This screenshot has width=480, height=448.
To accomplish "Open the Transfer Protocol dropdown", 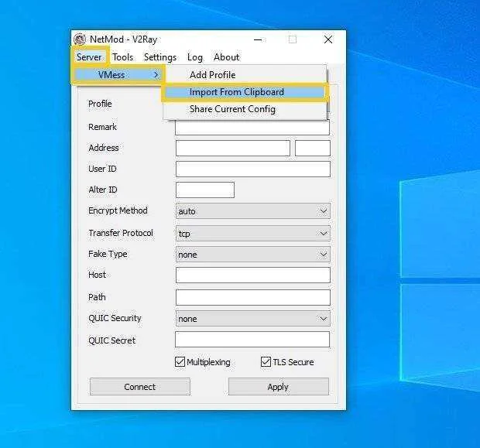I will (x=253, y=234).
